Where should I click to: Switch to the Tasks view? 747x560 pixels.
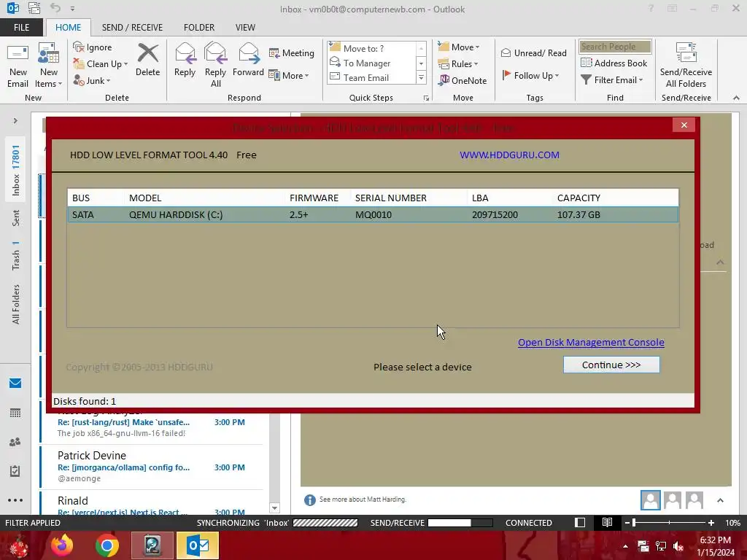tap(15, 471)
